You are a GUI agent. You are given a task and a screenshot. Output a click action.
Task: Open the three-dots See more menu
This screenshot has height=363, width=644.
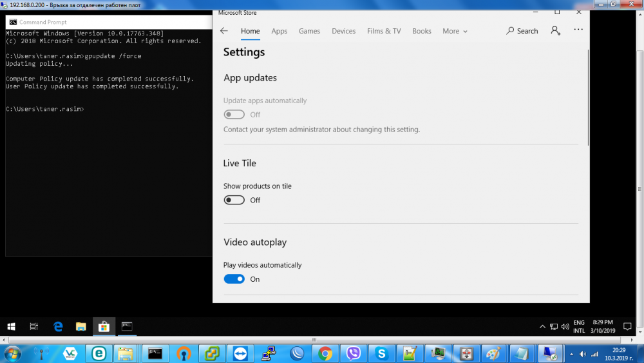tap(578, 30)
